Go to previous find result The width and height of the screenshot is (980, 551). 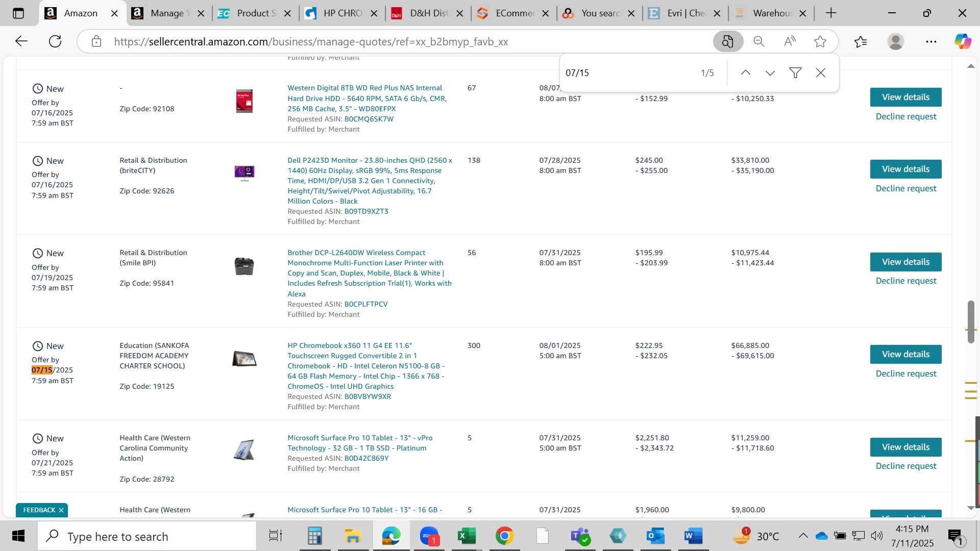click(x=746, y=72)
